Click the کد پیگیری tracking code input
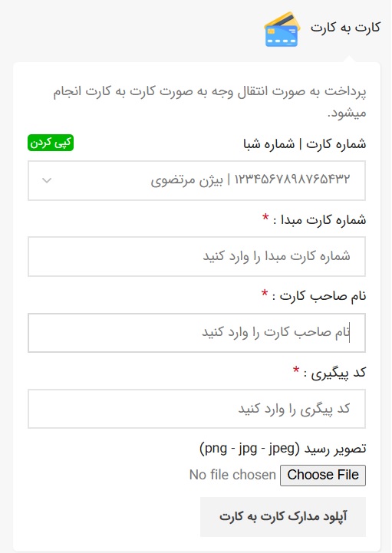The width and height of the screenshot is (392, 553). pyautogui.click(x=196, y=409)
